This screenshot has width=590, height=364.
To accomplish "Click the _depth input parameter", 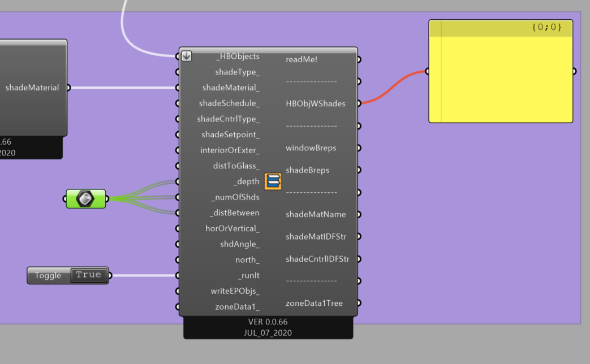I will pyautogui.click(x=246, y=181).
